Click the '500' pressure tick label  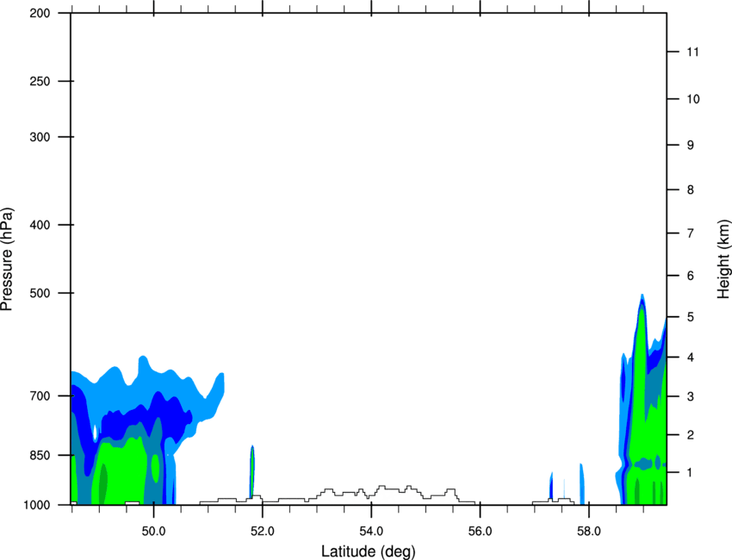coord(40,293)
